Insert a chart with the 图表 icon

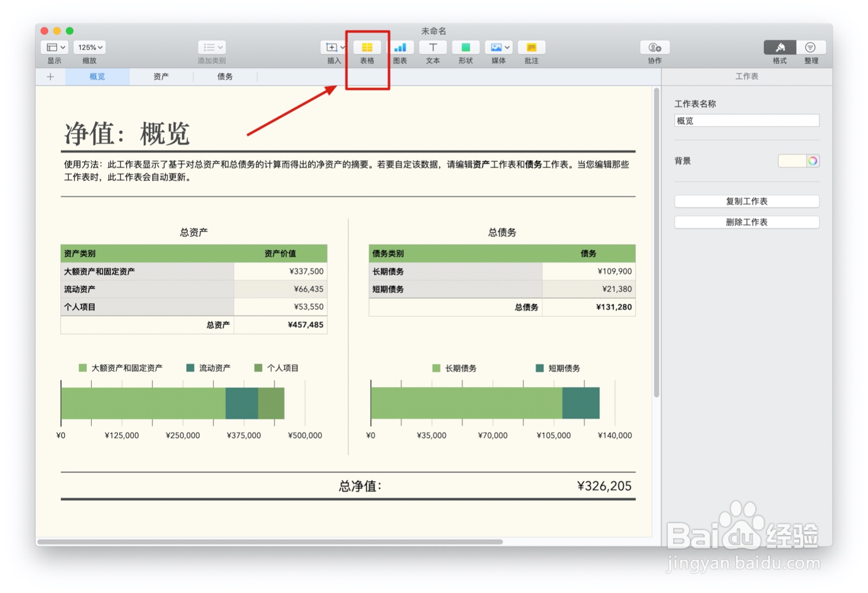(x=400, y=48)
